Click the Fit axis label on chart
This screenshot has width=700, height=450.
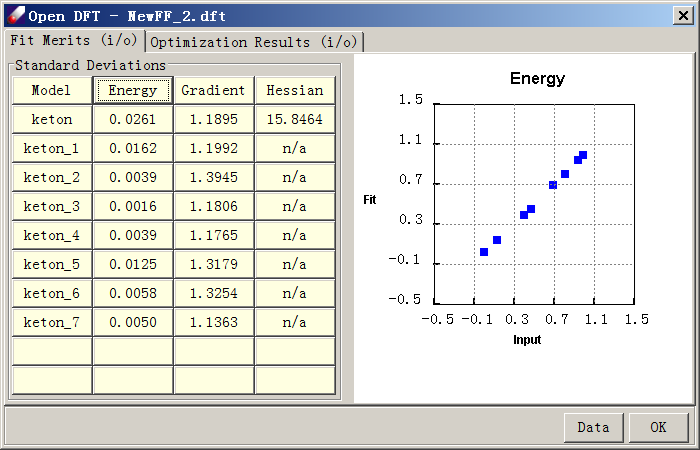coord(370,200)
